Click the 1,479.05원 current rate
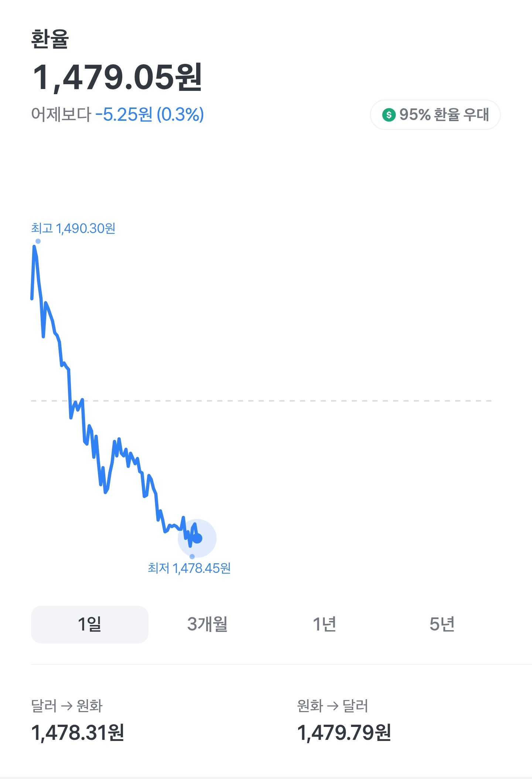Image resolution: width=532 pixels, height=779 pixels. point(117,77)
